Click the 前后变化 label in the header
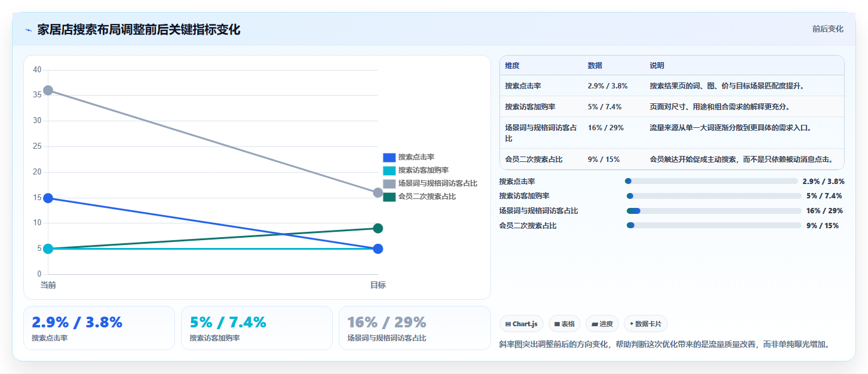Viewport: 868px width, 374px height. 827,29
